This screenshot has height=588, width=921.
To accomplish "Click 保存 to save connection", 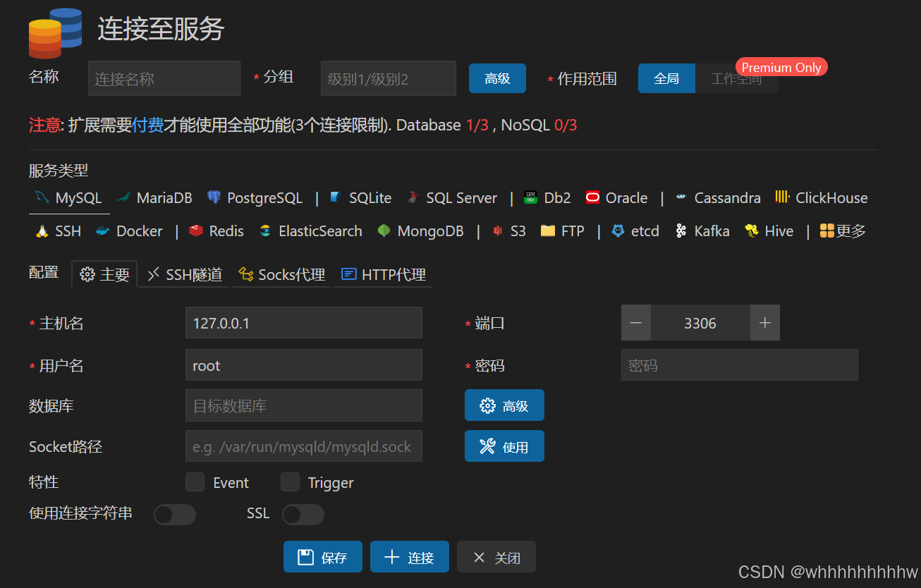I will 323,557.
